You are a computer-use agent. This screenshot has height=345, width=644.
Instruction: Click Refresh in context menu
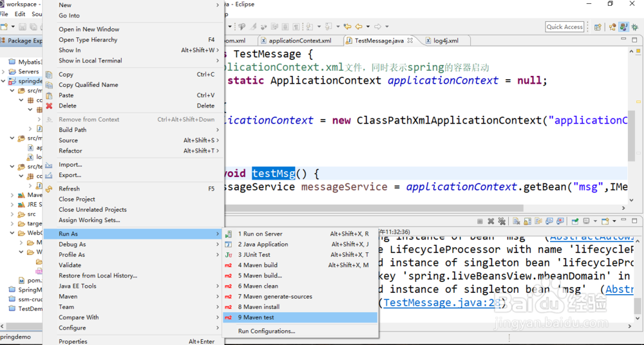[133, 189]
